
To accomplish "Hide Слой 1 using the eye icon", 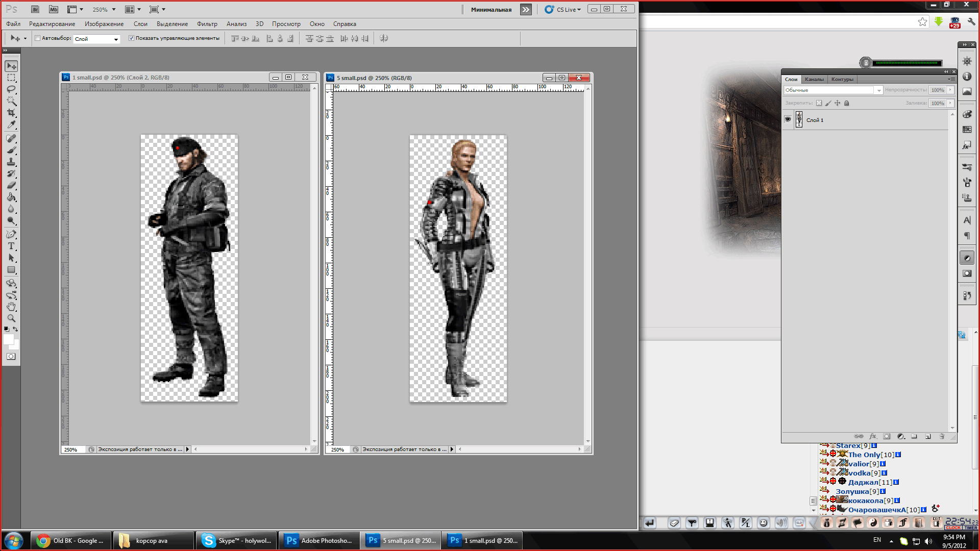I will (x=788, y=119).
